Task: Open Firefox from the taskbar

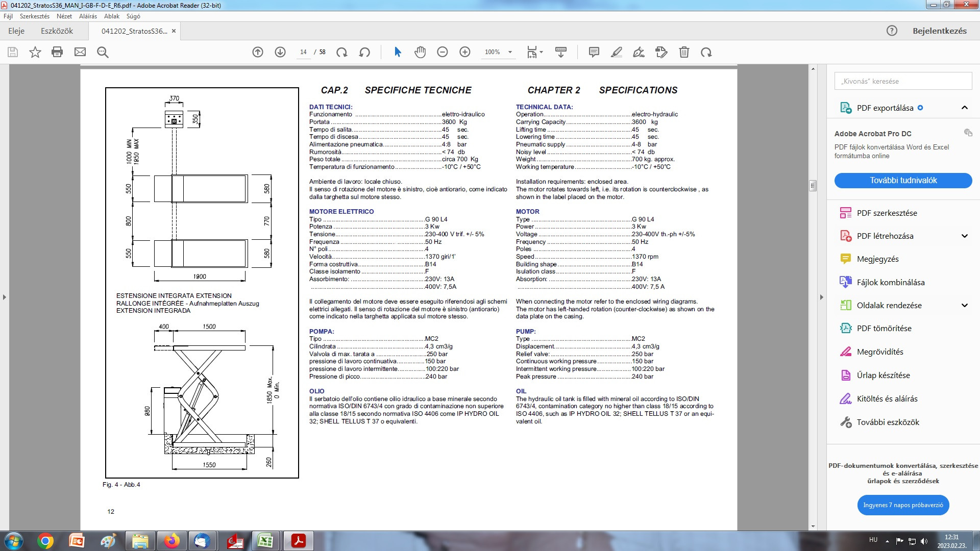Action: click(171, 541)
